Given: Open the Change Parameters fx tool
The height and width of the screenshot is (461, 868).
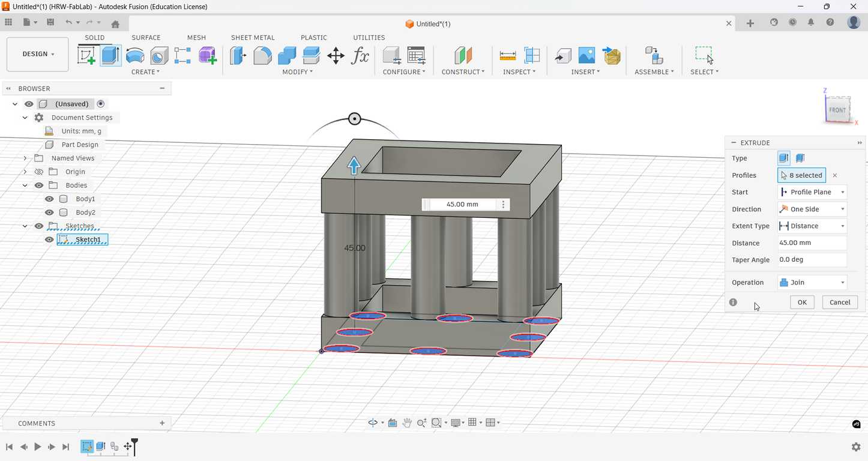Looking at the screenshot, I should (x=360, y=56).
